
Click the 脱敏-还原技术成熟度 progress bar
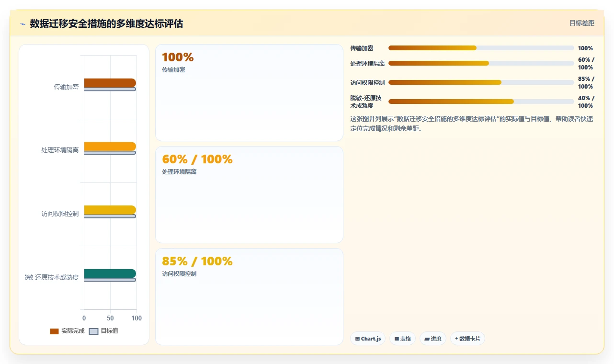point(481,102)
